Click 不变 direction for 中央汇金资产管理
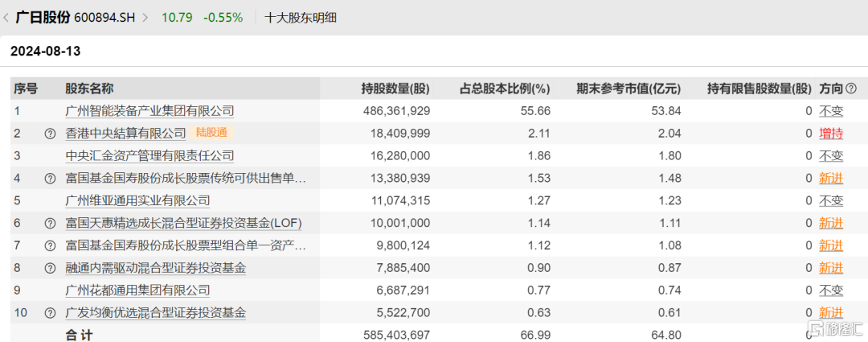This screenshot has width=868, height=342. (831, 156)
